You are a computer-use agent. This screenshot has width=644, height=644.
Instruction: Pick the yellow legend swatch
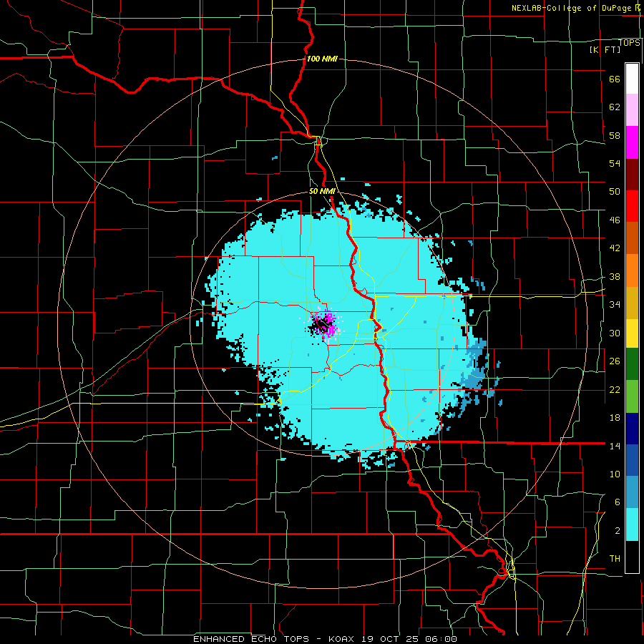coord(632,333)
